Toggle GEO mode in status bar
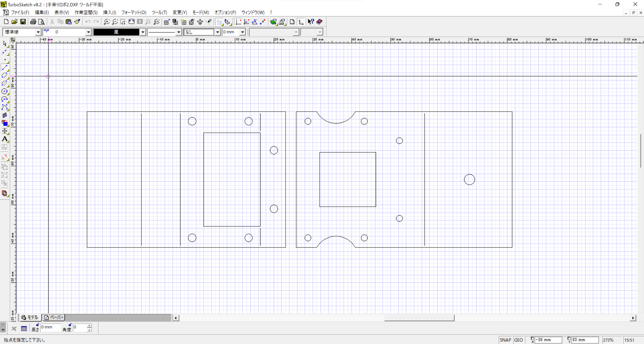The height and width of the screenshot is (344, 644). click(x=518, y=340)
